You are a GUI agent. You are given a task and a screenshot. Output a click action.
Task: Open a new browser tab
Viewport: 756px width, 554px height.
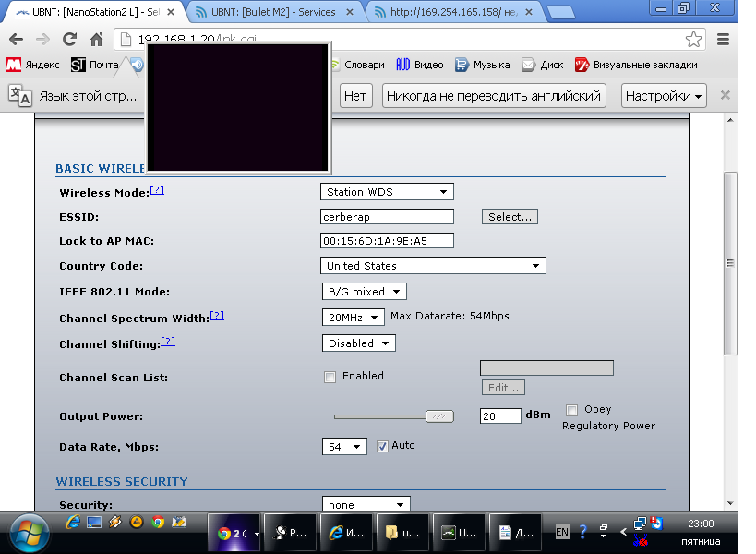coord(560,13)
